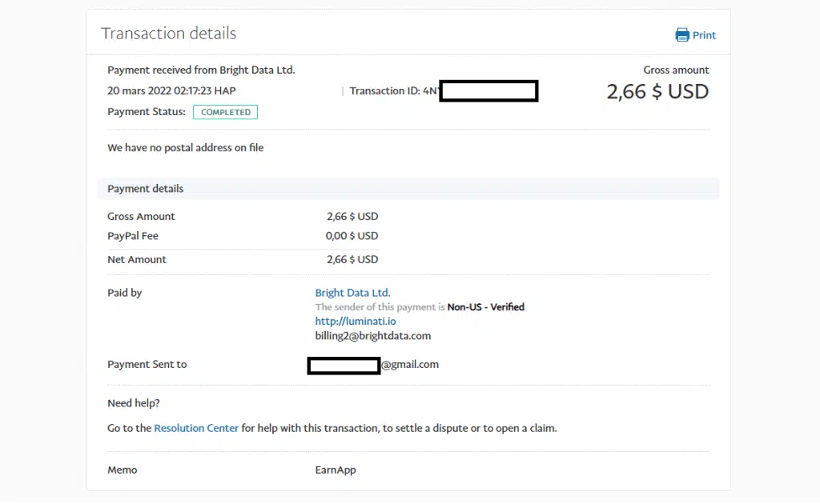Click the 'Non-US - Verified' sender status text
This screenshot has width=820, height=504.
486,307
